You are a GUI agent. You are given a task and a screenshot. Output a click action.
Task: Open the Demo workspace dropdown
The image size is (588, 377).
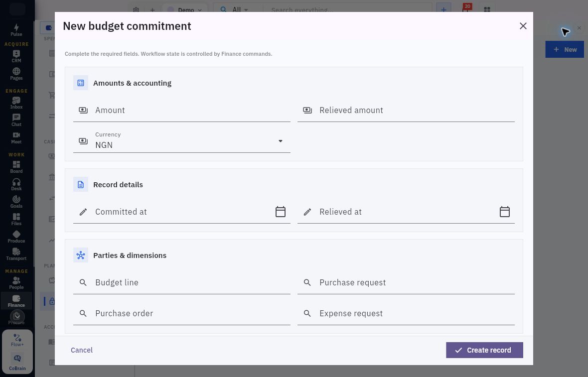(184, 10)
